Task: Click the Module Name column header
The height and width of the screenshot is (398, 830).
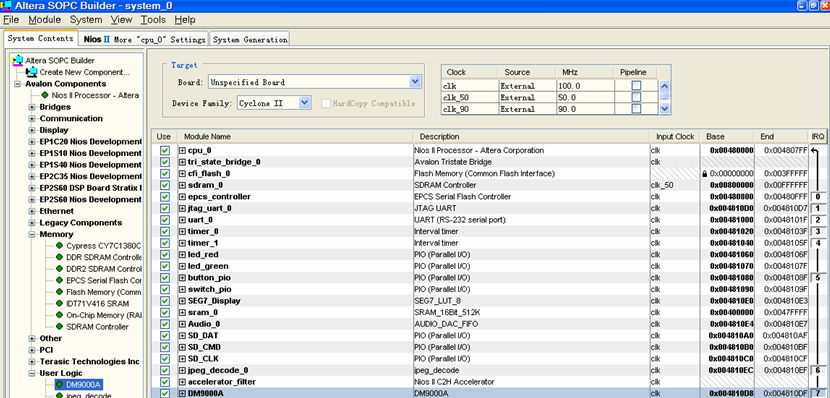Action: click(295, 137)
